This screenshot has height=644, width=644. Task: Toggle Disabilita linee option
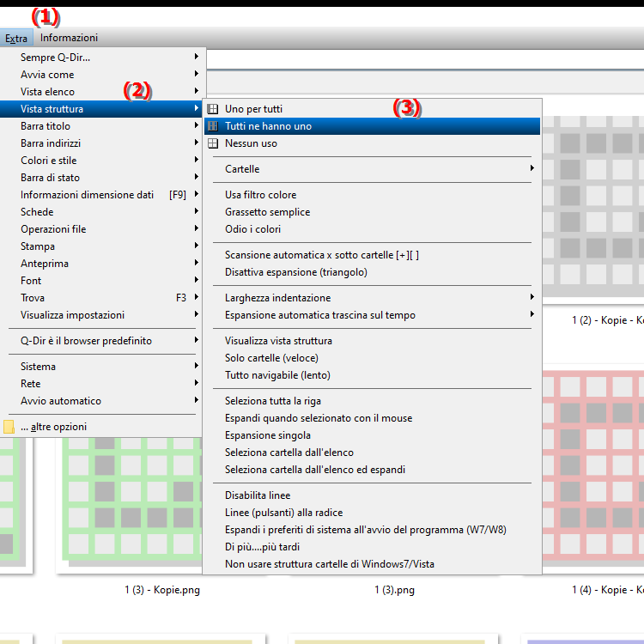coord(372,495)
